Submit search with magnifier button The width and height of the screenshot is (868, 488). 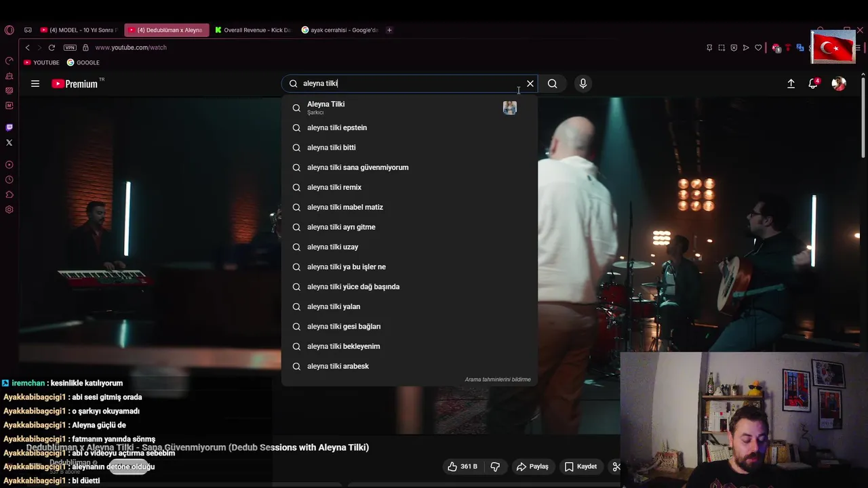(553, 83)
